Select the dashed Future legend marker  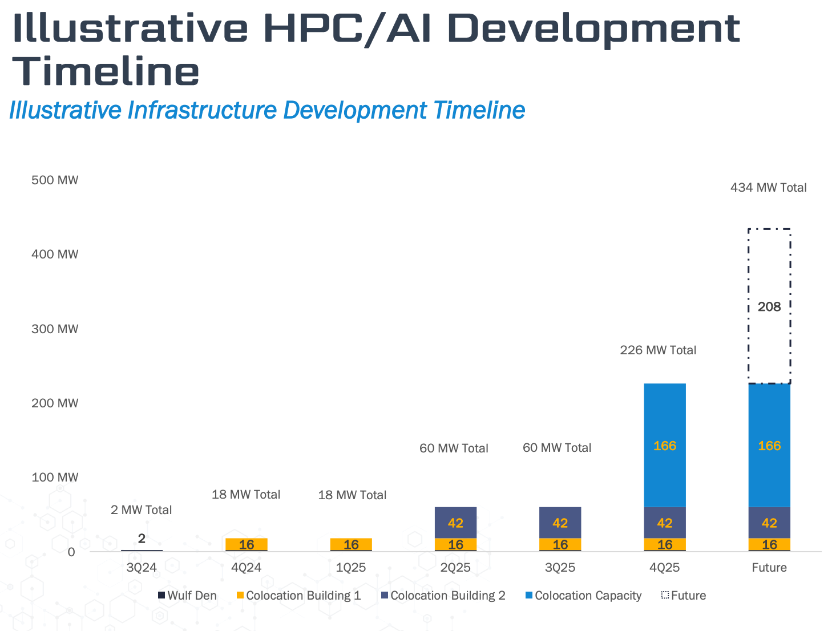(665, 596)
